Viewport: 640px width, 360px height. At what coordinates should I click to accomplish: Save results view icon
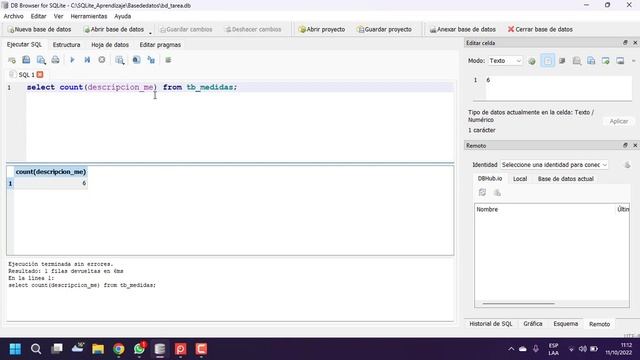(120, 60)
